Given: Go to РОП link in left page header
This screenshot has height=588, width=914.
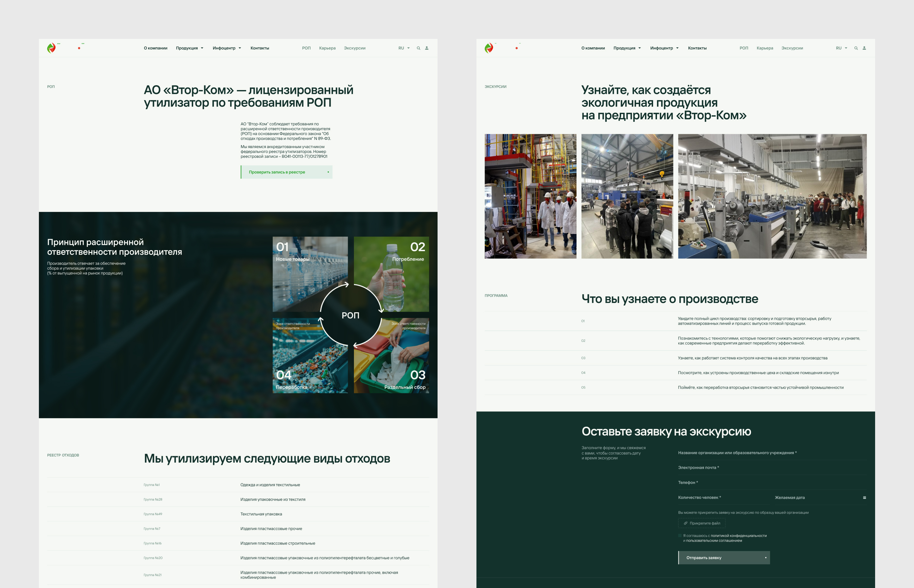Looking at the screenshot, I should pyautogui.click(x=306, y=48).
